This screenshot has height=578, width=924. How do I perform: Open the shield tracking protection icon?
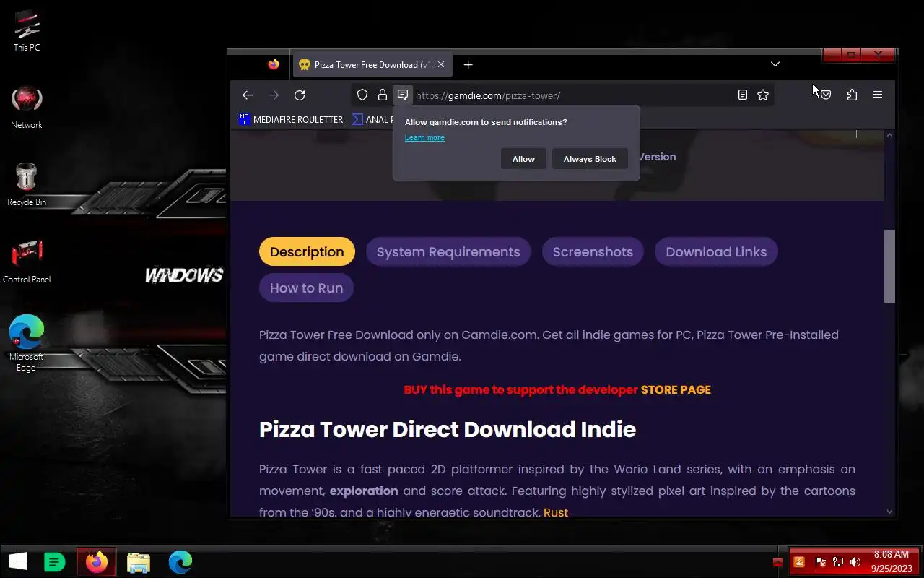[x=362, y=95]
